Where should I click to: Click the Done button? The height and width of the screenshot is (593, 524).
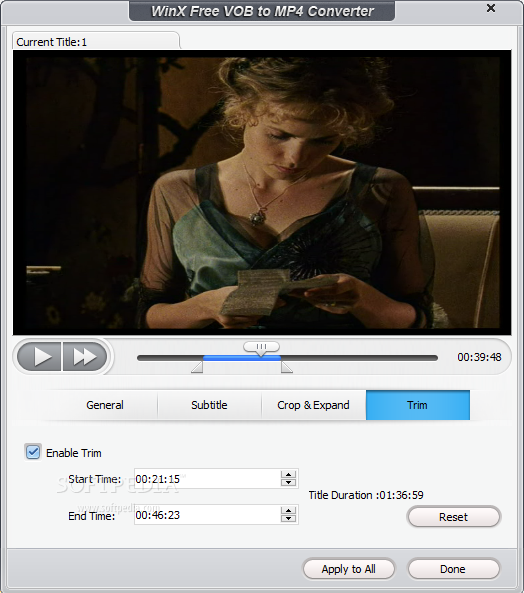pyautogui.click(x=453, y=569)
